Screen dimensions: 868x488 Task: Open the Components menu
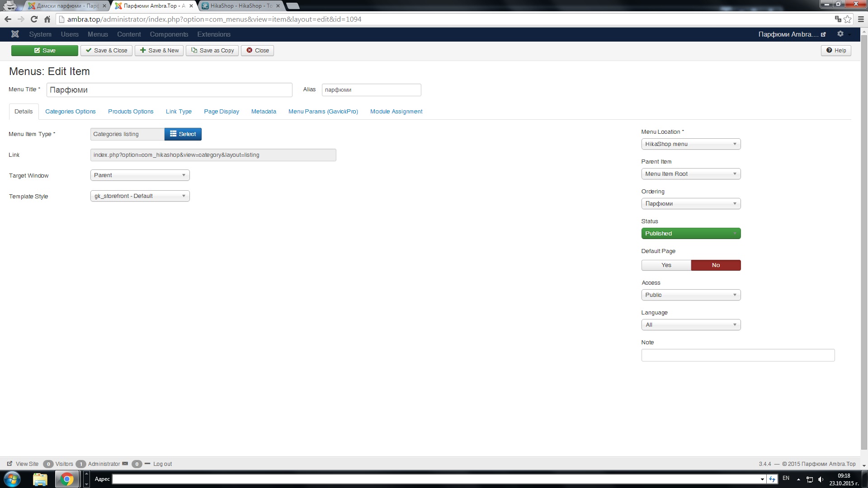169,34
